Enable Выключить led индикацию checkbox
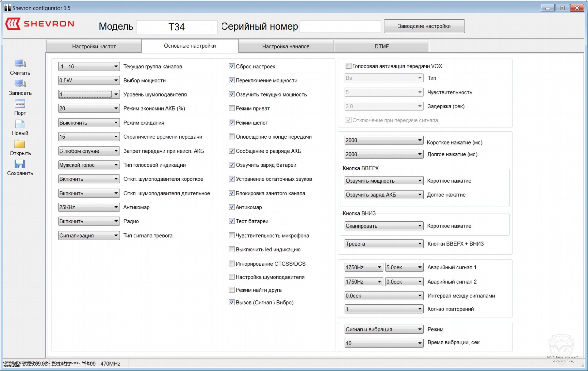 point(232,249)
